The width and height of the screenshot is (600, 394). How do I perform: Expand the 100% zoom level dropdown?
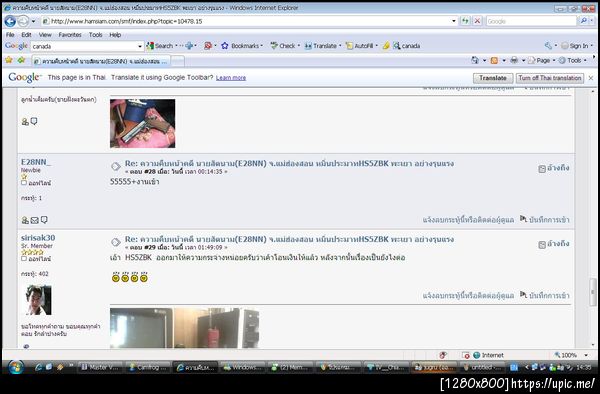pyautogui.click(x=587, y=355)
